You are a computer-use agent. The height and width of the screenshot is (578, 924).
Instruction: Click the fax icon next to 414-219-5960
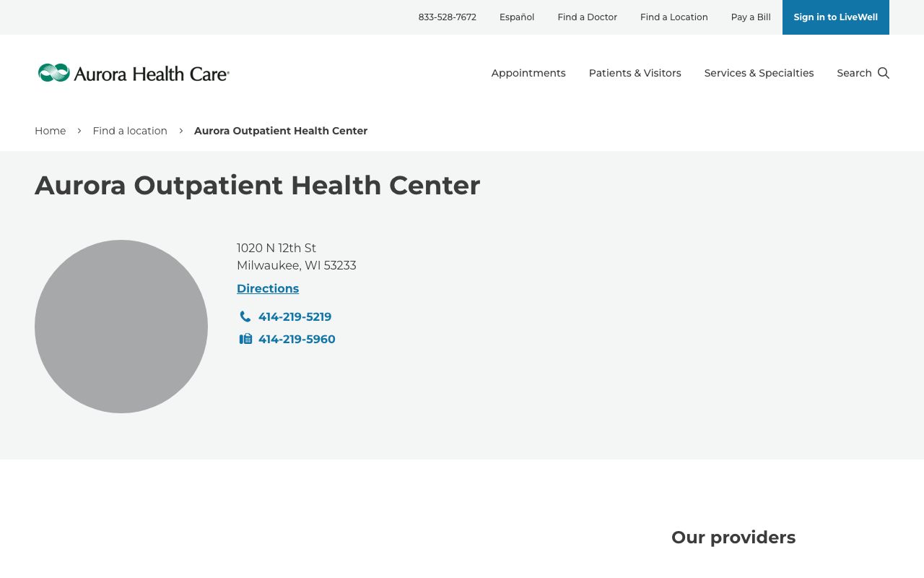coord(245,338)
